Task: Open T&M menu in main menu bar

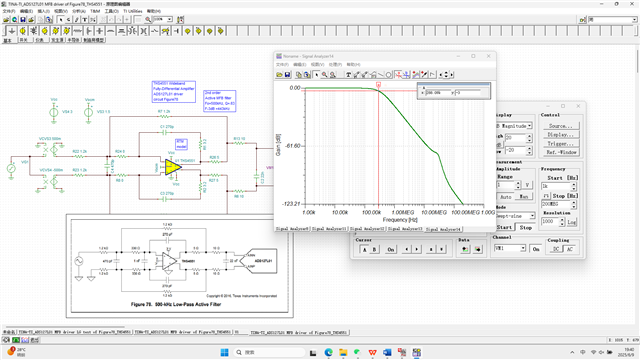Action: 95,11
